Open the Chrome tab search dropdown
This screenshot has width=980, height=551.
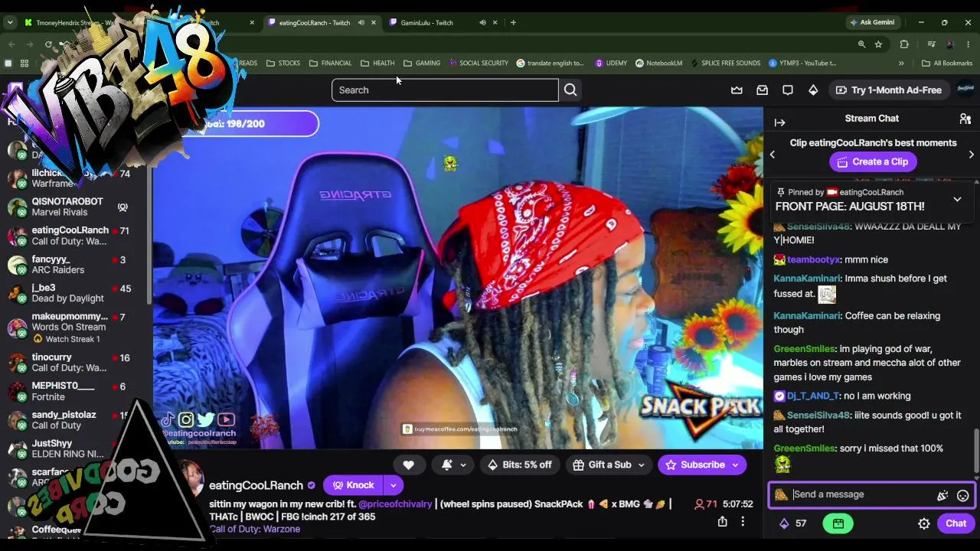10,22
